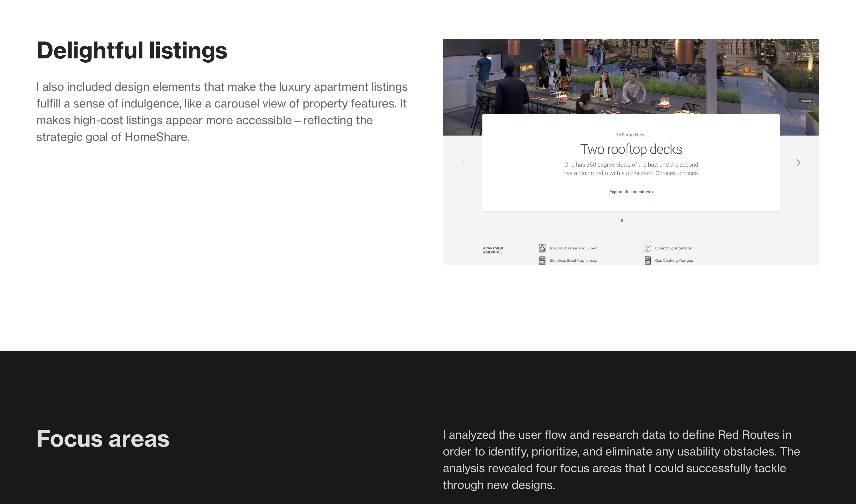Screen dimensions: 856x504
Task: Open the Explore the amenities link
Action: [x=631, y=192]
